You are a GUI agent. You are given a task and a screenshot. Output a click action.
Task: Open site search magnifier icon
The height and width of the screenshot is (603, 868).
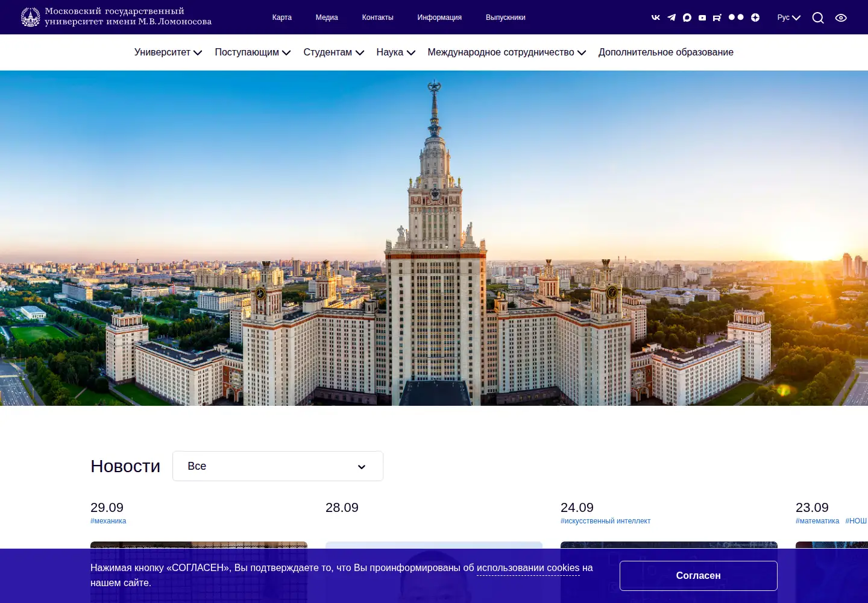point(818,17)
